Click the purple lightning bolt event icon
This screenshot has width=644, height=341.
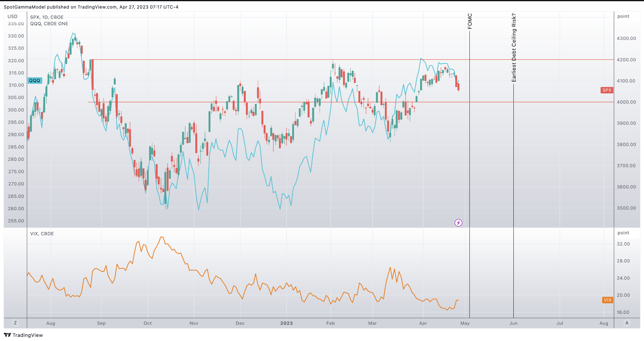tap(458, 223)
